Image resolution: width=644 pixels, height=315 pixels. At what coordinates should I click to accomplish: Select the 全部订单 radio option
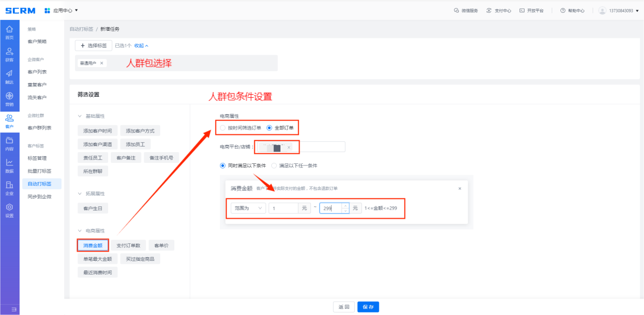(x=269, y=128)
